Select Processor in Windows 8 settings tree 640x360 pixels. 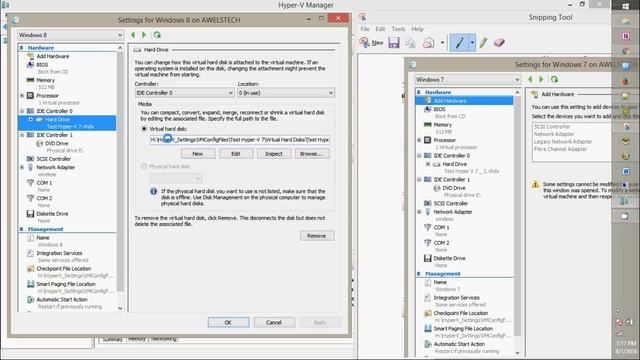pos(47,96)
